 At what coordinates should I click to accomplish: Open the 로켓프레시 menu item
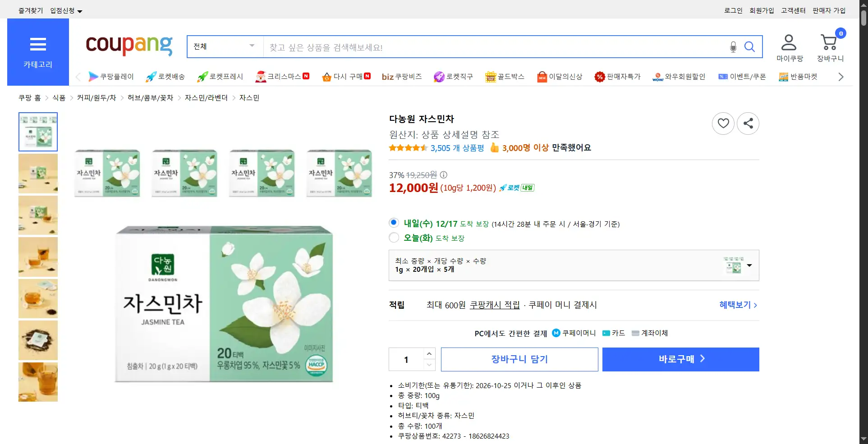220,77
